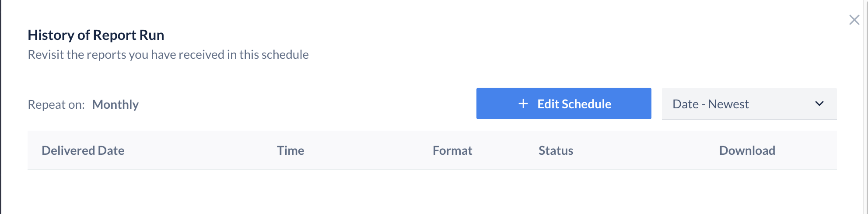
Task: Click header row gap between Time and Format
Action: coord(368,150)
